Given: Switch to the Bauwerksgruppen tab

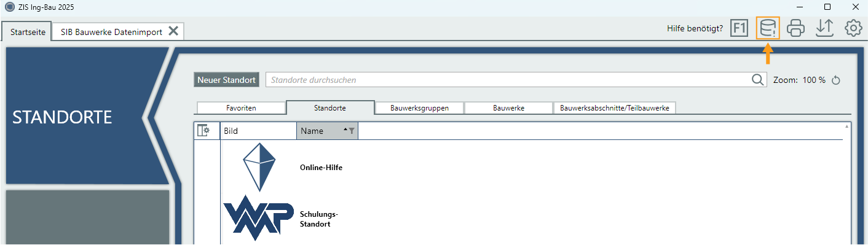Looking at the screenshot, I should coord(419,107).
